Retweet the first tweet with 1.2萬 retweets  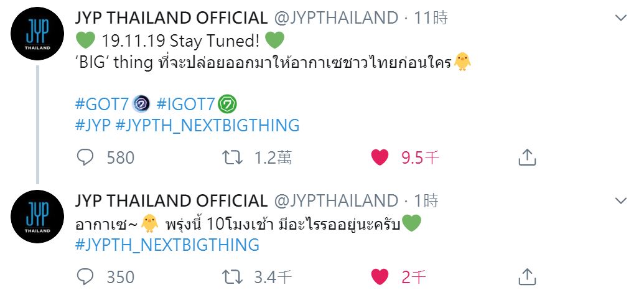(x=232, y=157)
